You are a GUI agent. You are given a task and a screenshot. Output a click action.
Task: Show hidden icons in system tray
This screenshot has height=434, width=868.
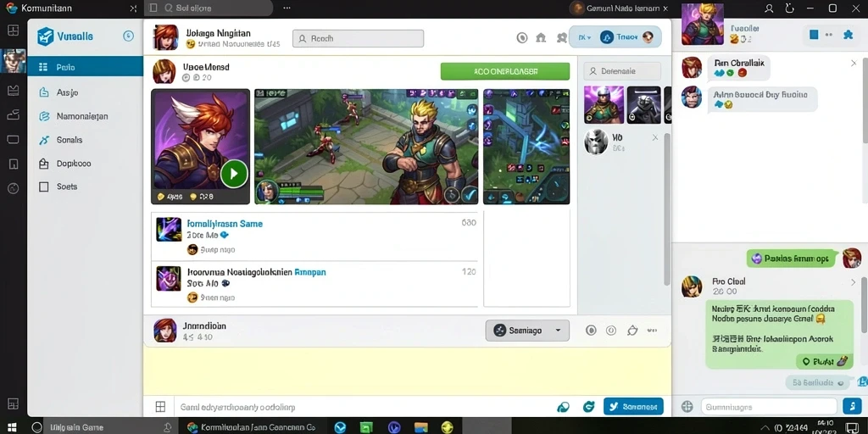[x=765, y=427]
